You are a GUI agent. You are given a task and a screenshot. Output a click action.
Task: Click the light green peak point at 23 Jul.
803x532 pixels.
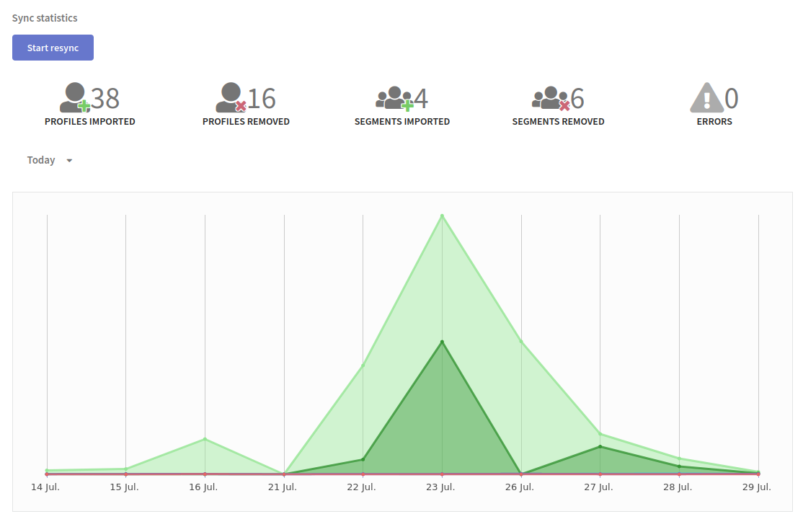442,216
